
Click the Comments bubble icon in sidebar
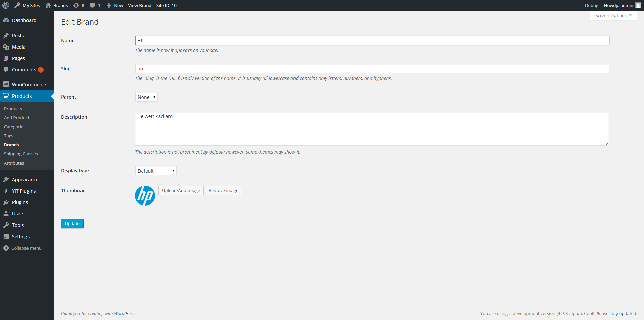click(6, 70)
